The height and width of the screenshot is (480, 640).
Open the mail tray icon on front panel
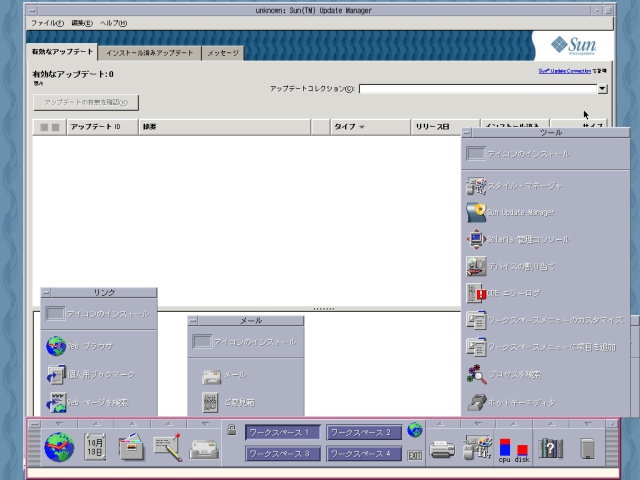[204, 449]
